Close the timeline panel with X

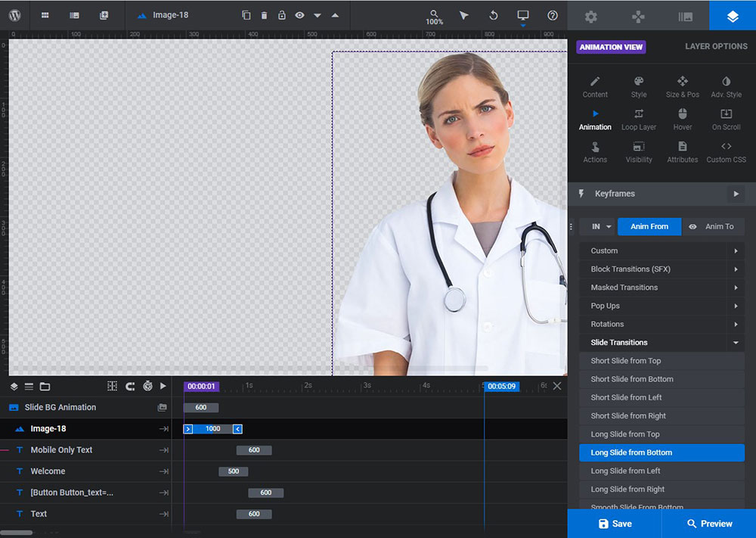(557, 386)
